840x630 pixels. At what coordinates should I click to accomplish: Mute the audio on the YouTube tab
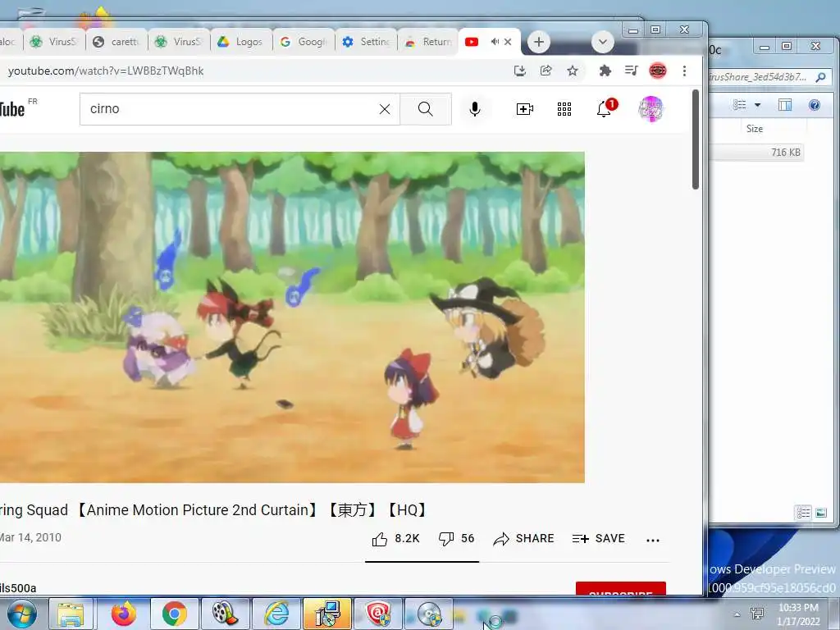tap(495, 42)
